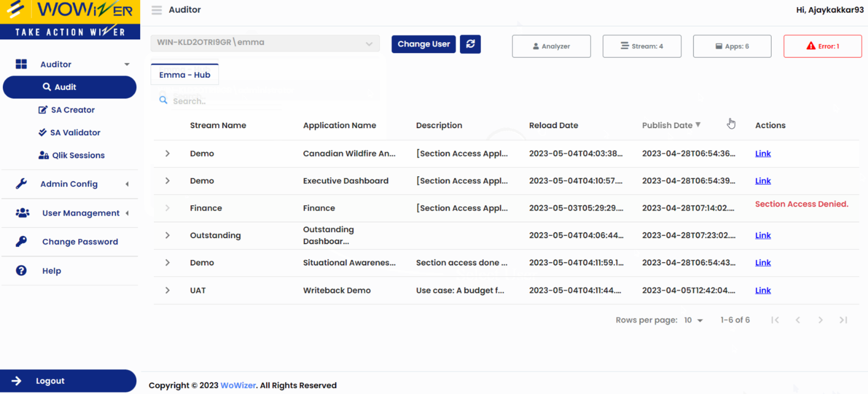Image resolution: width=868 pixels, height=394 pixels.
Task: Open Link for Outstanding Dashboard row
Action: (763, 235)
